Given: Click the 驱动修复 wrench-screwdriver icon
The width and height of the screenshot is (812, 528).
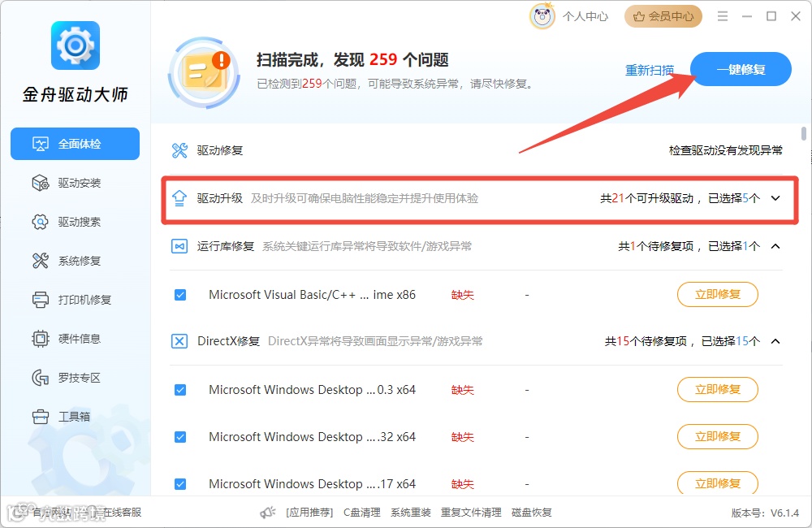Looking at the screenshot, I should click(x=179, y=150).
